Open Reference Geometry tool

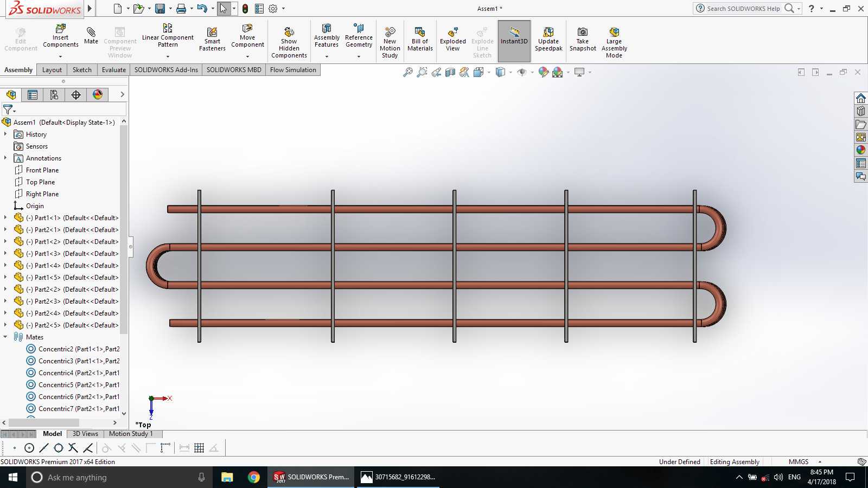359,36
